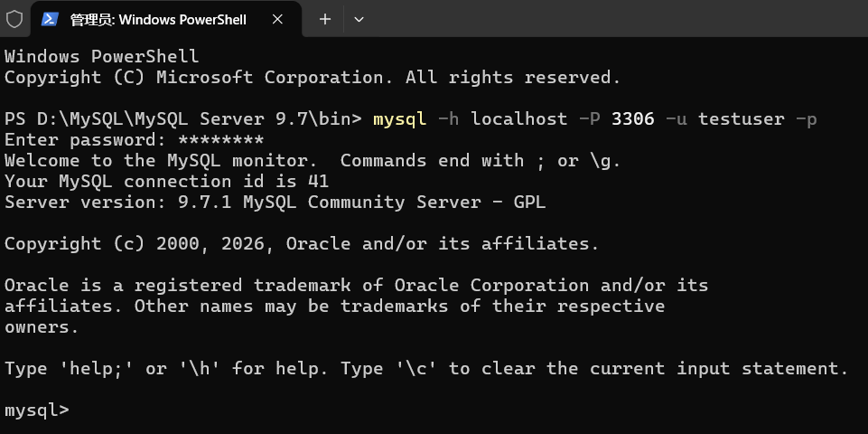This screenshot has width=868, height=434.
Task: Click the port number 3306 in the command
Action: click(633, 119)
